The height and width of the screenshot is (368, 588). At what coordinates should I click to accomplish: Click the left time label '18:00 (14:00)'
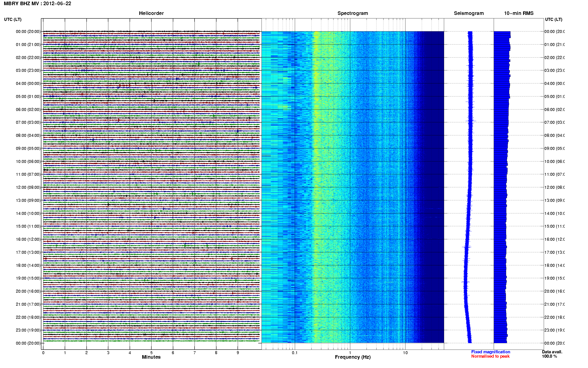28,265
